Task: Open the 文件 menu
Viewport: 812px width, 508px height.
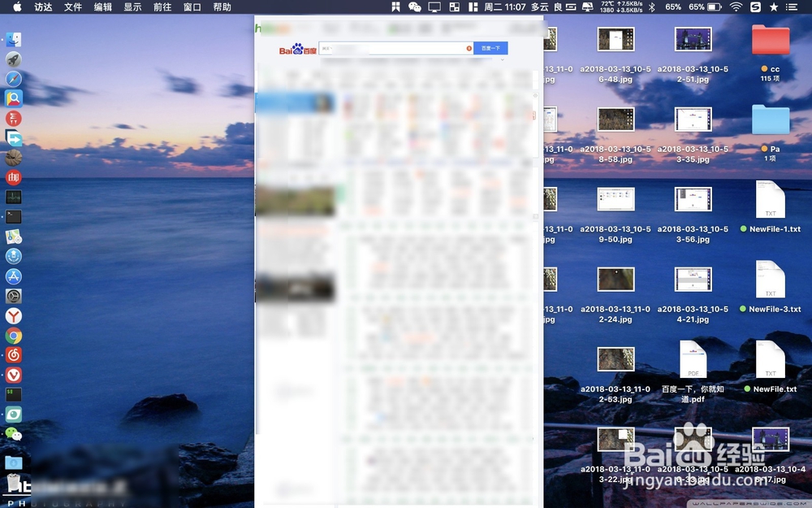Action: (x=73, y=7)
